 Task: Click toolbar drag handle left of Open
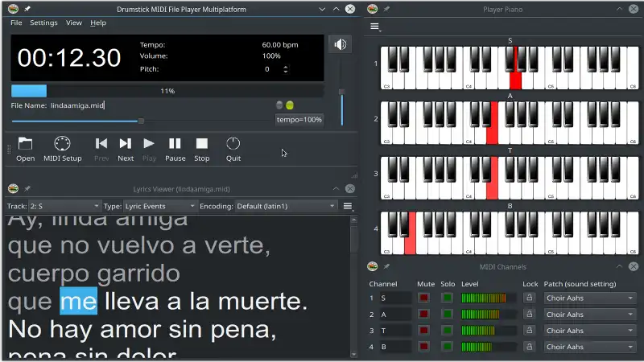click(x=9, y=150)
